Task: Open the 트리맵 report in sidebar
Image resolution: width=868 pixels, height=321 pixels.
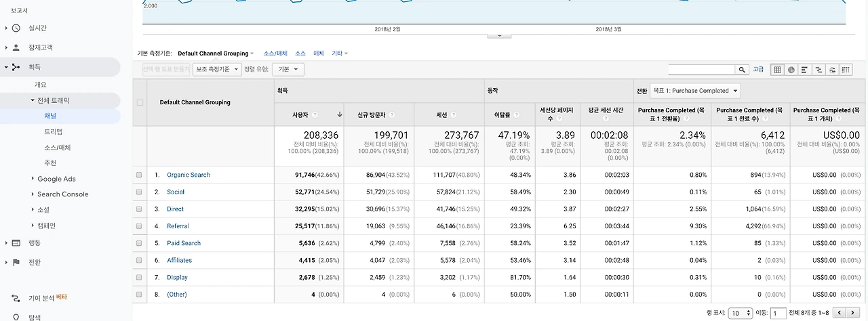Action: (53, 131)
